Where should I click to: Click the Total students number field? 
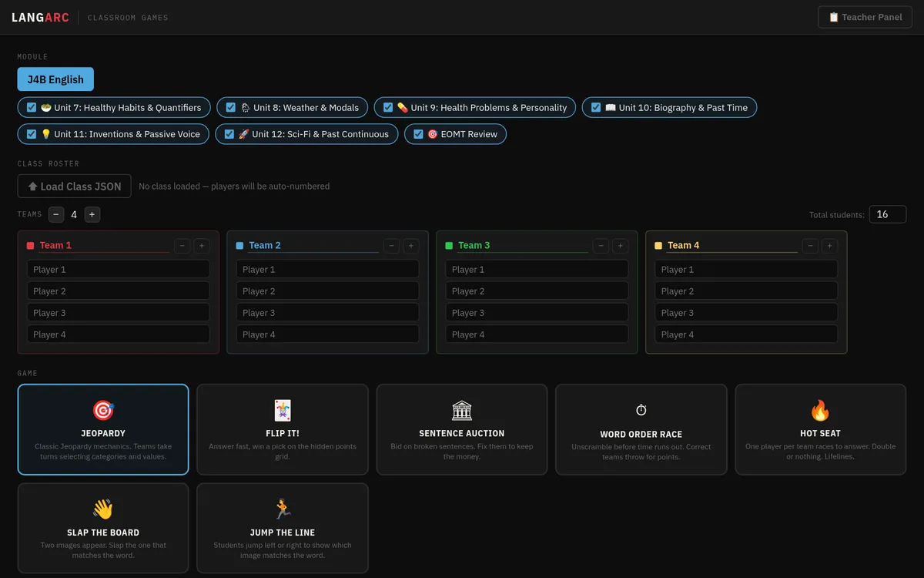[x=888, y=215]
